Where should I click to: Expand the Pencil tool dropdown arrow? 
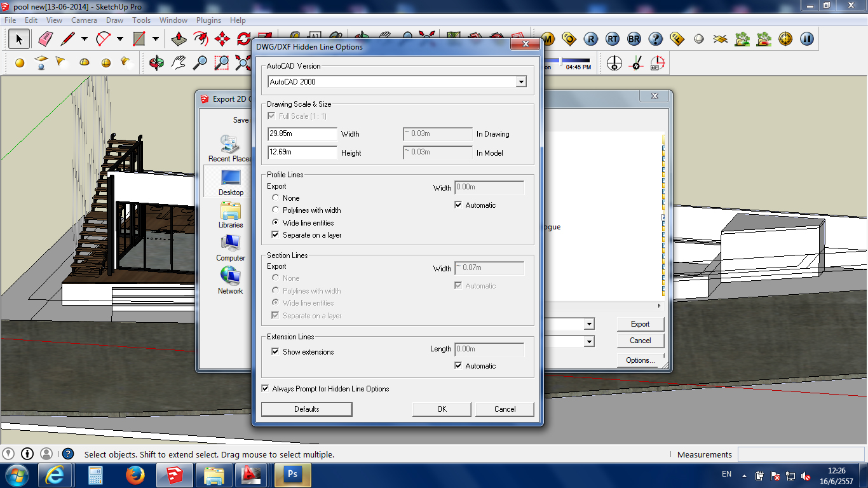point(85,39)
